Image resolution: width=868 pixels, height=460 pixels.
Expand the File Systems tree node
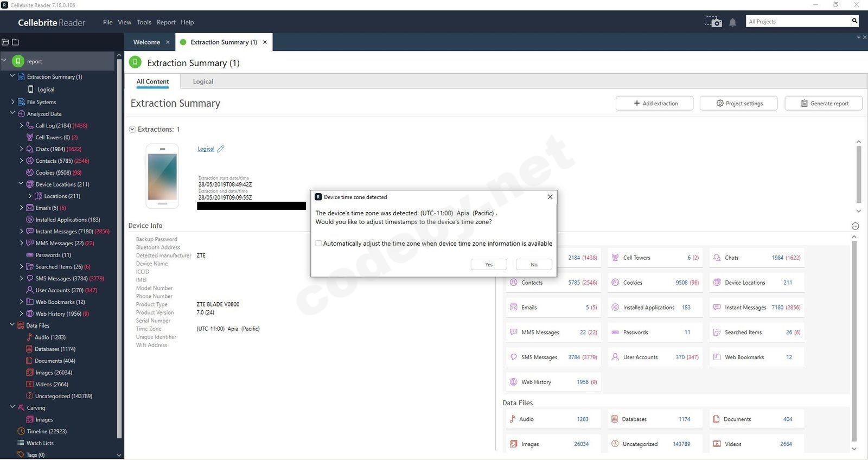[12, 101]
